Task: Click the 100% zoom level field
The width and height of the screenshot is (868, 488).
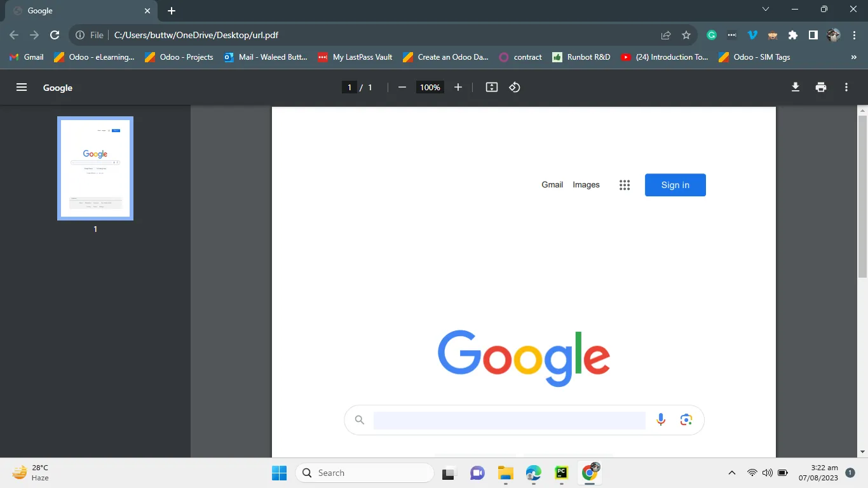Action: [x=430, y=88]
